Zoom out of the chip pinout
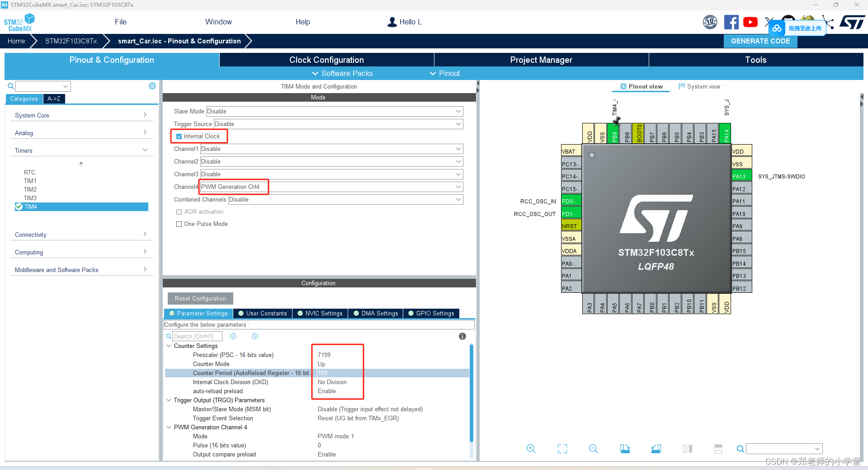The image size is (868, 470). pyautogui.click(x=594, y=449)
